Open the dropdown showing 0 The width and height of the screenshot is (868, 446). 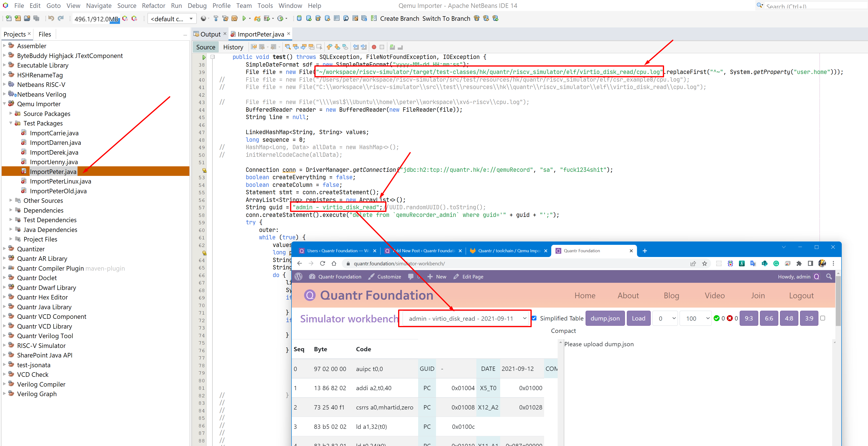[665, 318]
